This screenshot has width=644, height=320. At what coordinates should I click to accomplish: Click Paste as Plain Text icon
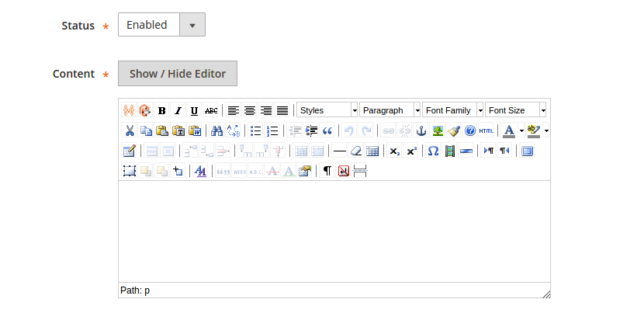[x=178, y=130]
